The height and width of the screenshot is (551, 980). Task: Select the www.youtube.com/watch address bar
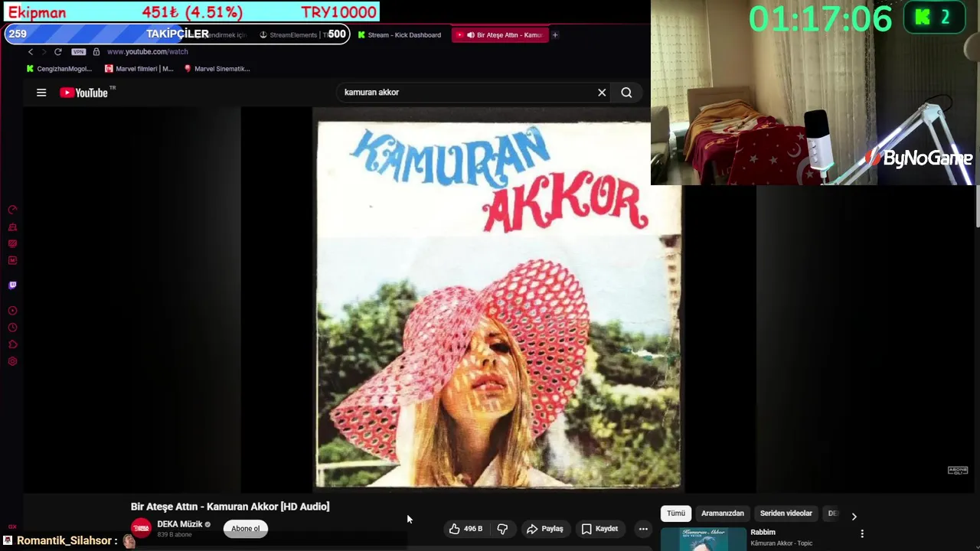coord(147,51)
